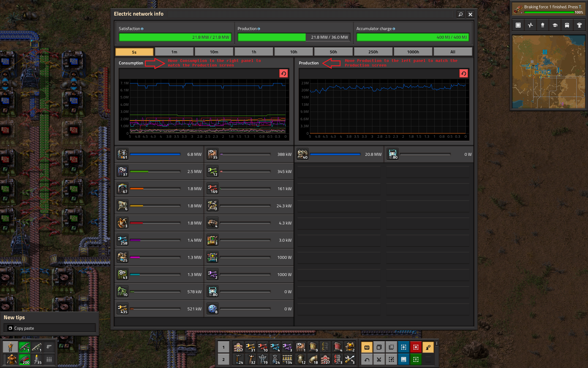Select the red deconstruction planner tool
588x368 pixels.
coord(416,347)
